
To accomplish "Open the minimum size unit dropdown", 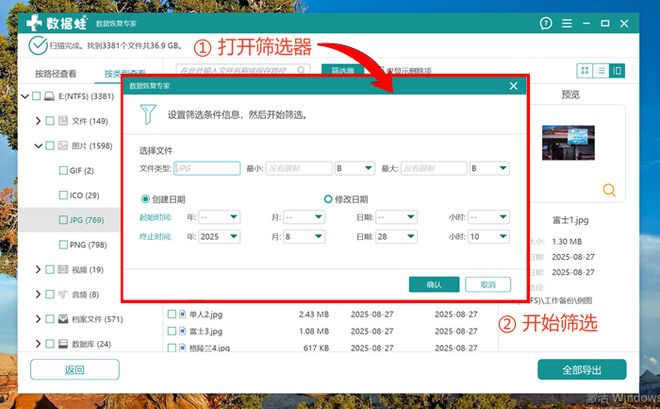I will pyautogui.click(x=353, y=168).
